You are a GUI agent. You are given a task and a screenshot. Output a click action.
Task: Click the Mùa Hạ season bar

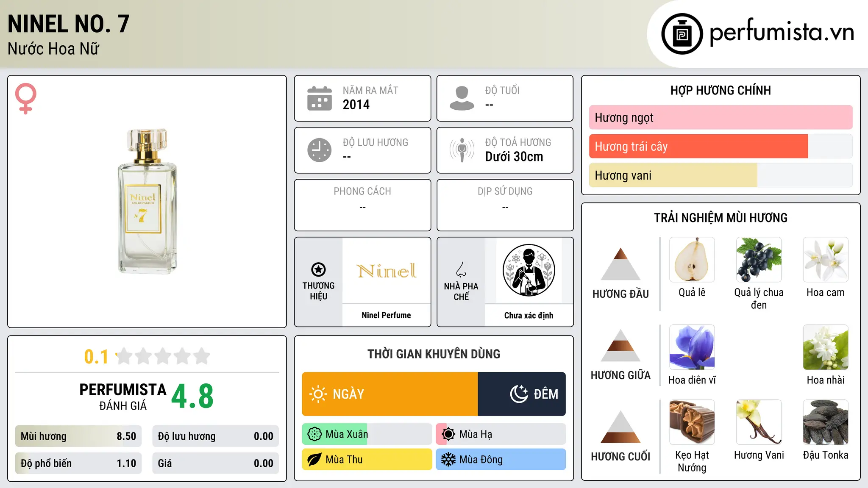(x=501, y=434)
